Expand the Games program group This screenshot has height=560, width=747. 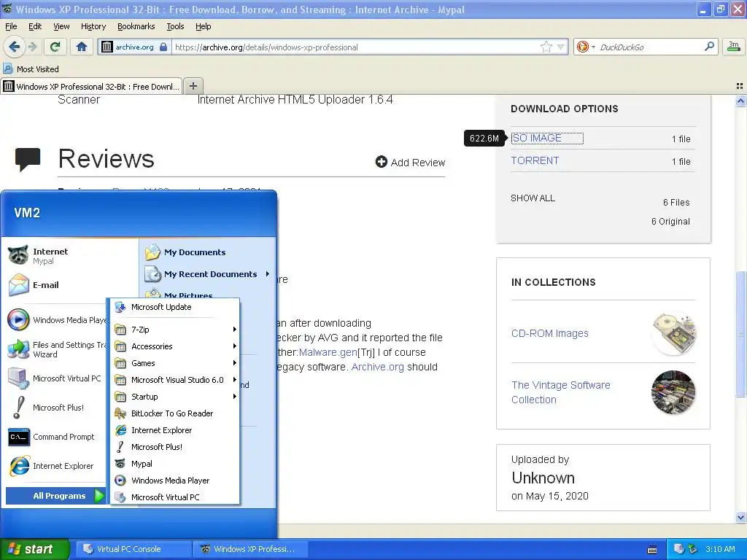pyautogui.click(x=175, y=363)
